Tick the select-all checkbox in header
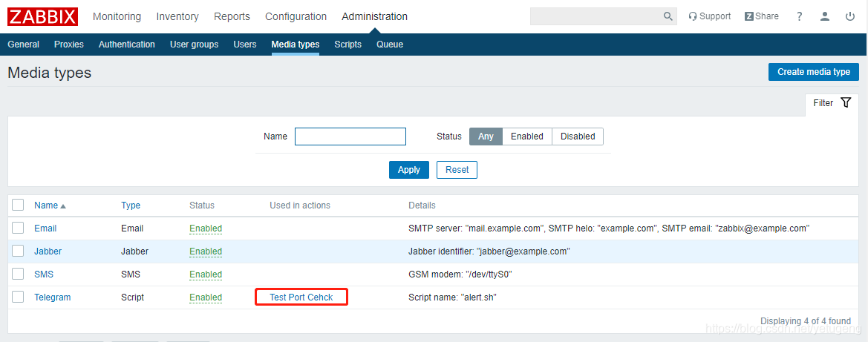The height and width of the screenshot is (342, 868). (x=18, y=205)
